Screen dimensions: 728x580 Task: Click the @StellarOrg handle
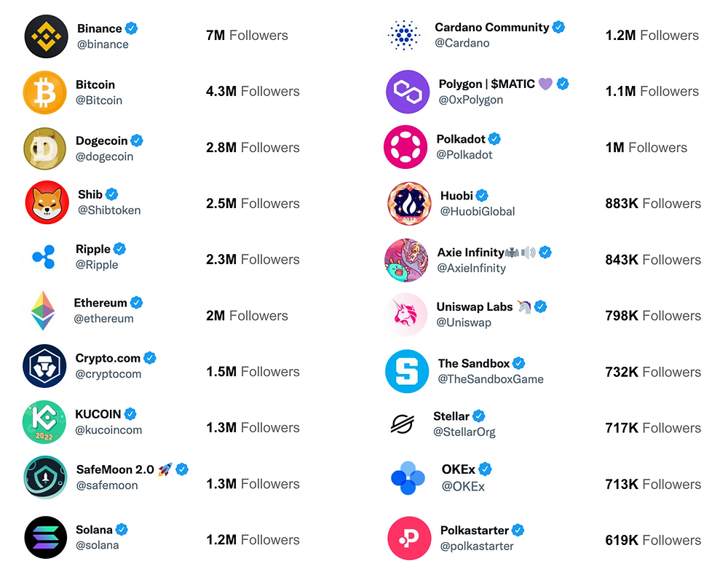click(x=464, y=432)
